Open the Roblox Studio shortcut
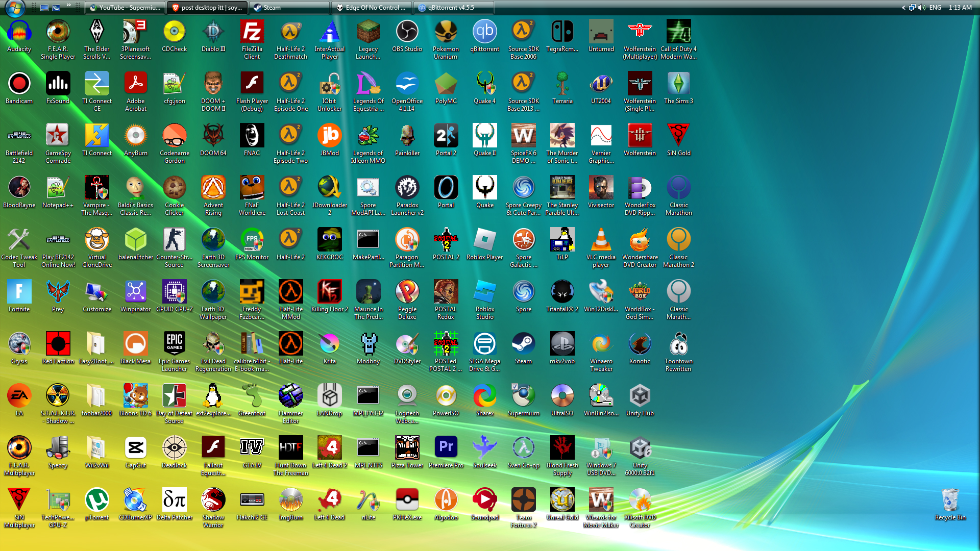The image size is (980, 551). tap(485, 300)
